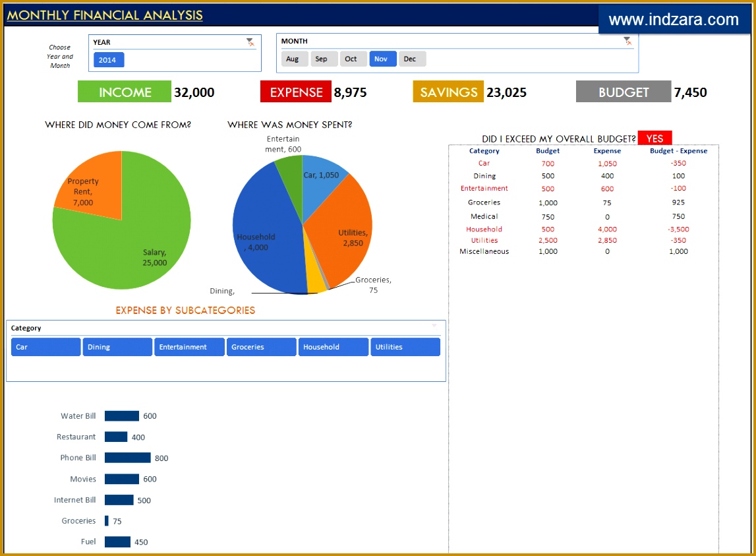Select the Oct month button

(353, 59)
